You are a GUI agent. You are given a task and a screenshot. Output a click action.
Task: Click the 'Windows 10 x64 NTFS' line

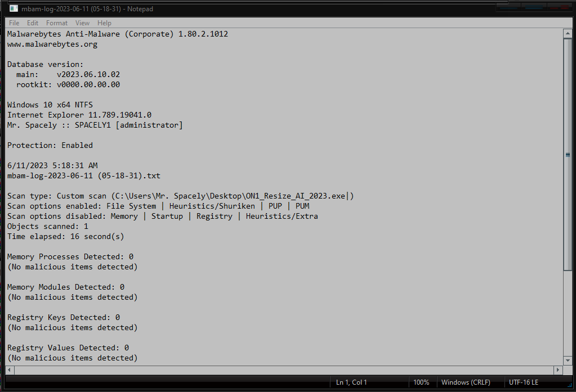50,105
